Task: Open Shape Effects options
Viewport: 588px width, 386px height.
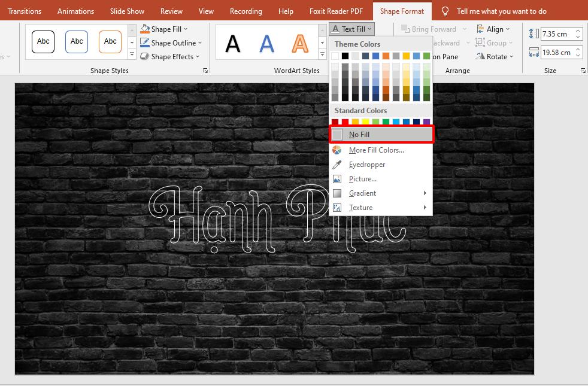Action: click(171, 56)
